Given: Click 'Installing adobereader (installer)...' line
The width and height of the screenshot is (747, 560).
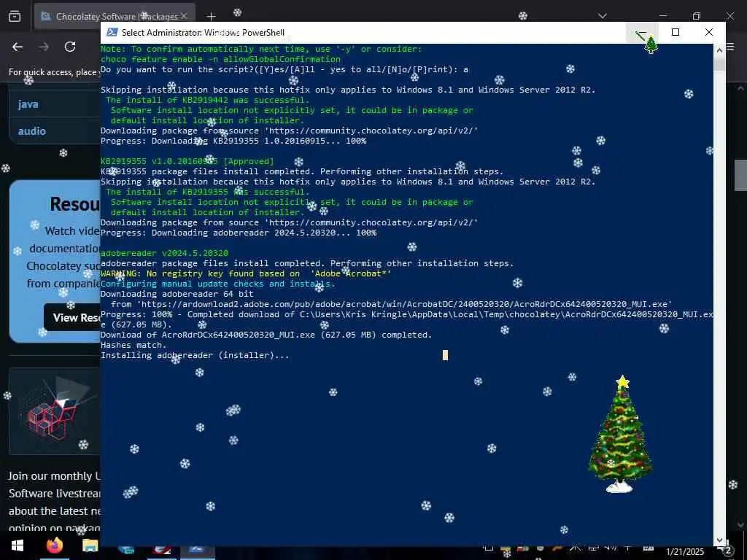Looking at the screenshot, I should pyautogui.click(x=195, y=355).
